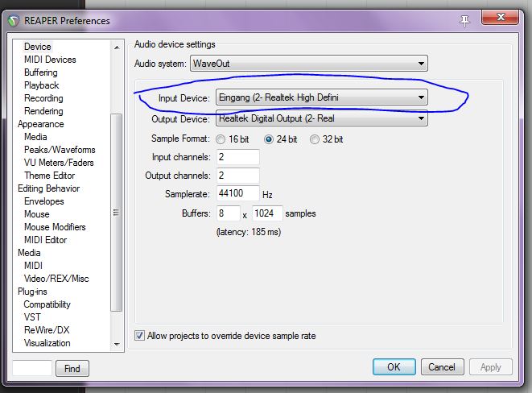
Task: Expand the Output Device dropdown
Action: pos(322,118)
